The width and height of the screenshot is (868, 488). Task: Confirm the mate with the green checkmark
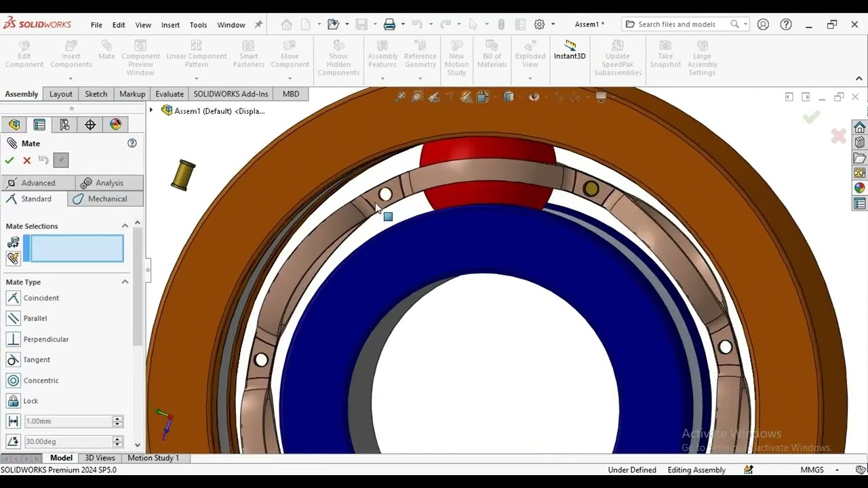pos(9,161)
